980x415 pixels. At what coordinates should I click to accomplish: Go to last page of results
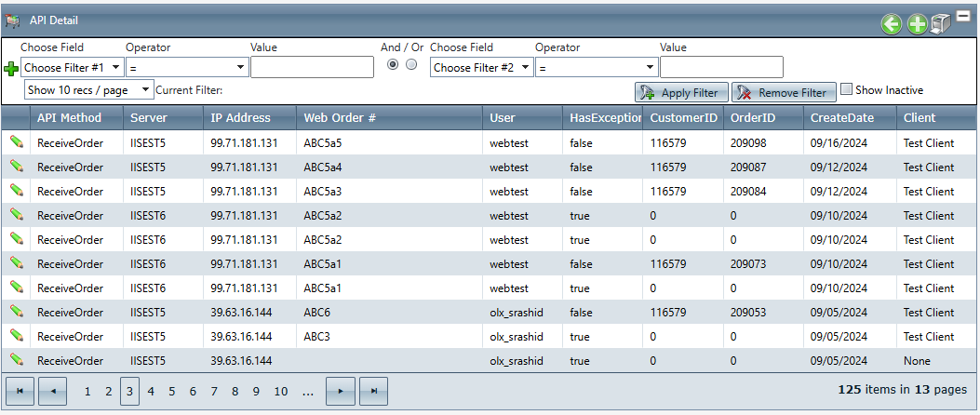(373, 392)
